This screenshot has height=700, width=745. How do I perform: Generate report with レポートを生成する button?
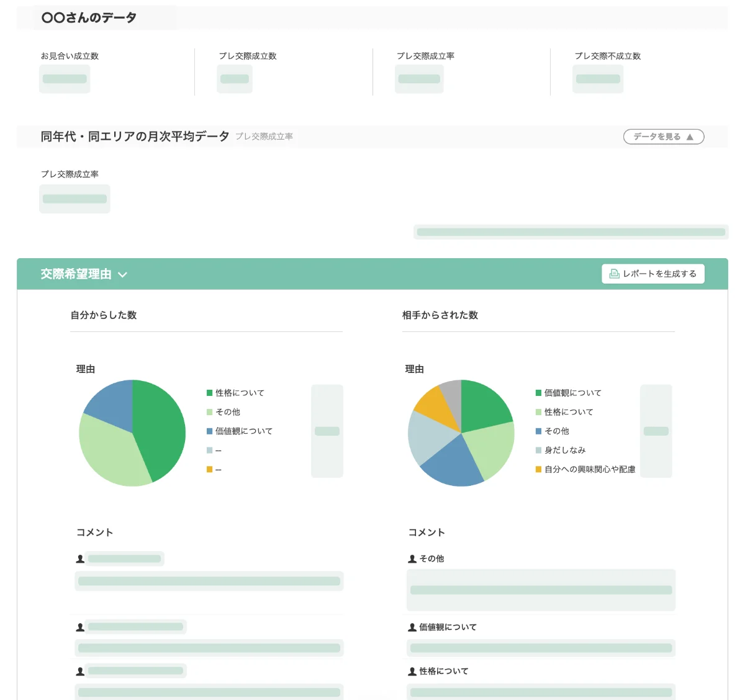(x=653, y=274)
